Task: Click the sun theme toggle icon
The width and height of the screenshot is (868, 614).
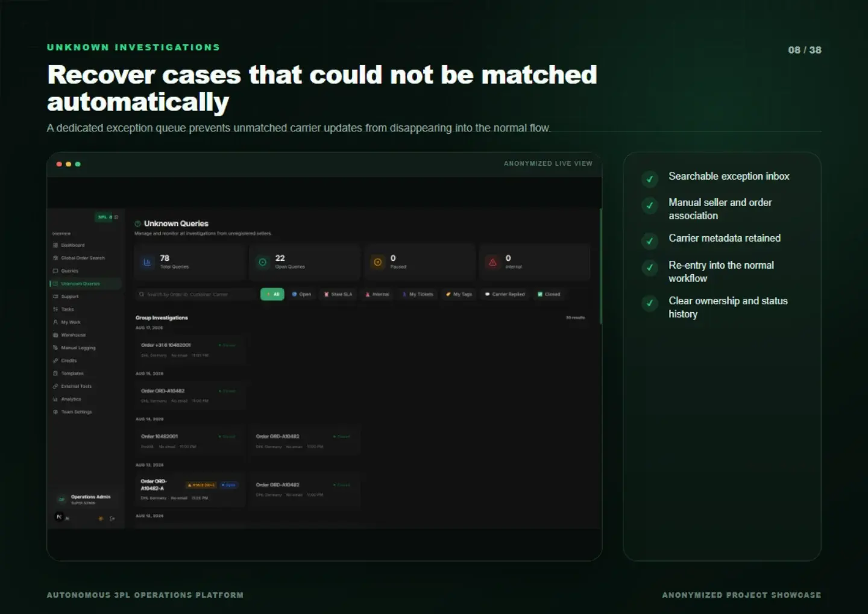Action: (x=101, y=518)
